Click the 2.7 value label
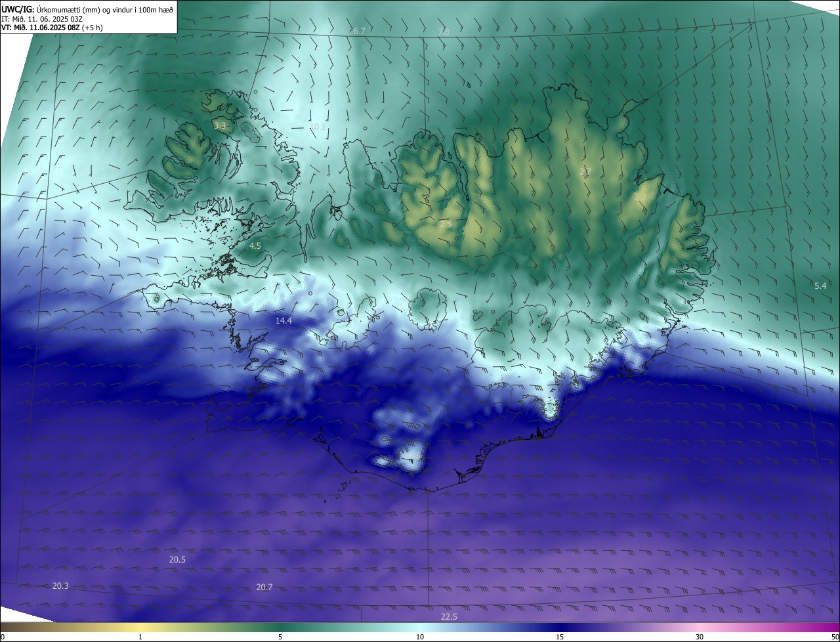 (585, 172)
